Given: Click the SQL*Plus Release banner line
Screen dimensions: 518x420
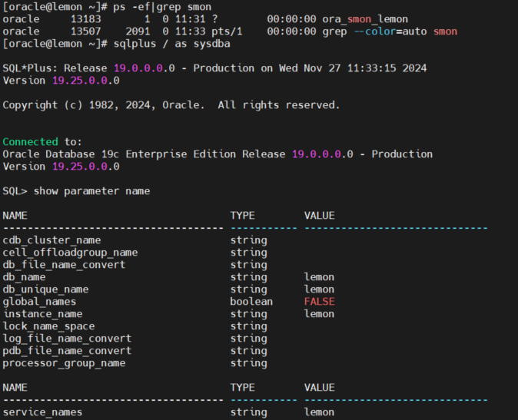Looking at the screenshot, I should 214,68.
